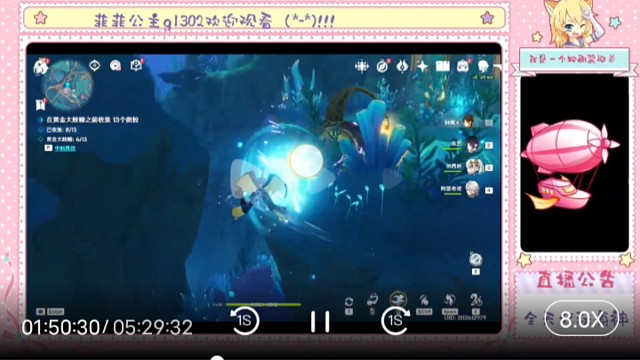The height and width of the screenshot is (360, 640).
Task: Activate the gold-ringed swimmer skill
Action: [398, 299]
